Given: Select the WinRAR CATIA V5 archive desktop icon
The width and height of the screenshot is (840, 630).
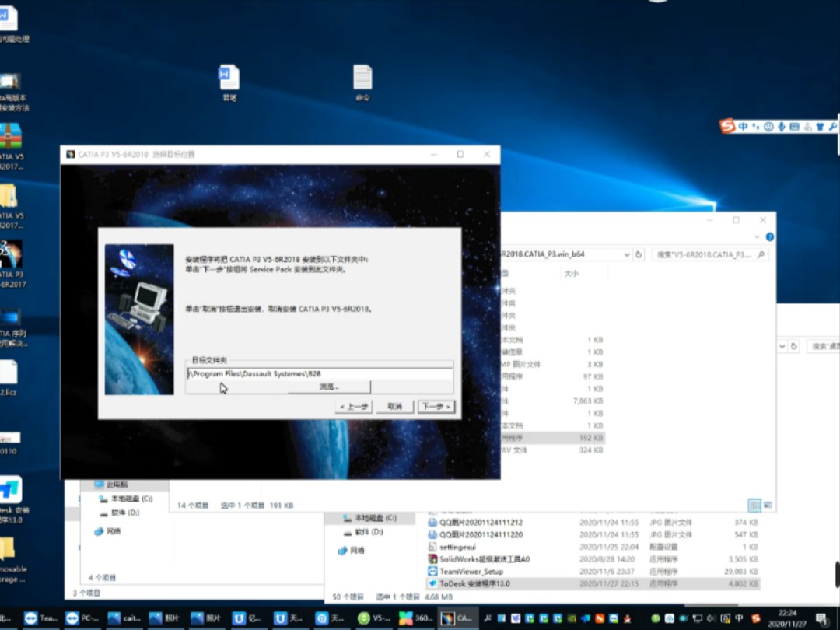Looking at the screenshot, I should click(x=11, y=147).
